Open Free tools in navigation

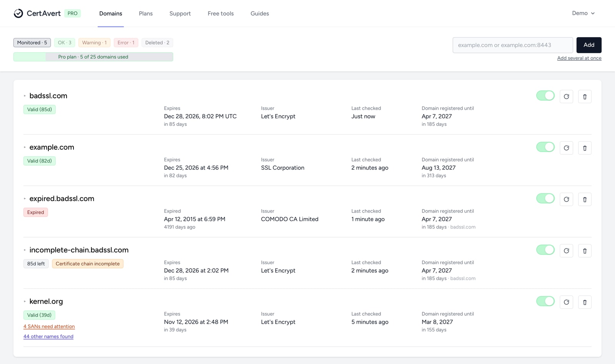click(x=221, y=13)
